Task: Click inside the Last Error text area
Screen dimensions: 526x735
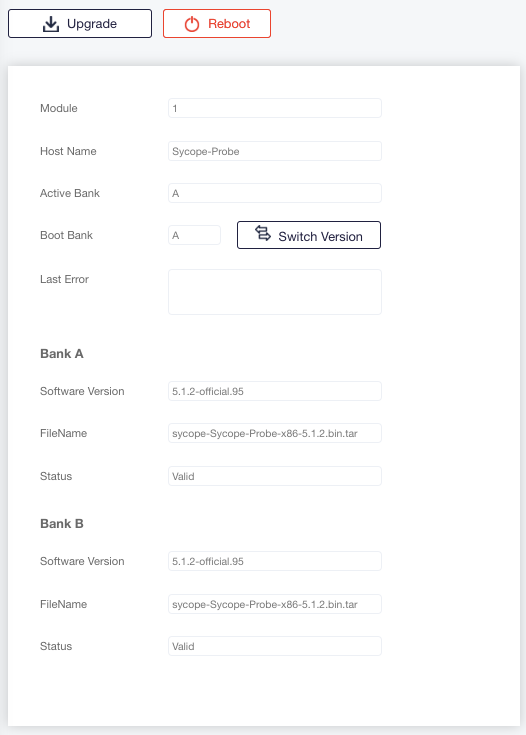Action: click(275, 292)
